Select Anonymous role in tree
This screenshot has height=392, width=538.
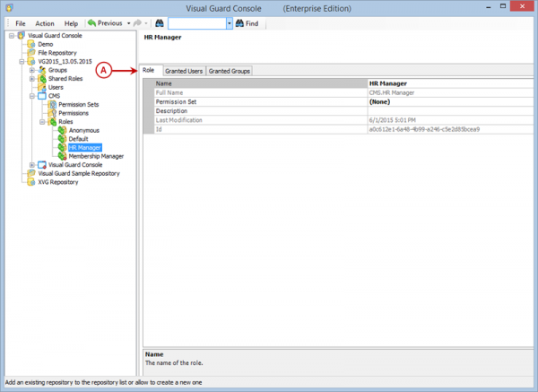coord(84,130)
